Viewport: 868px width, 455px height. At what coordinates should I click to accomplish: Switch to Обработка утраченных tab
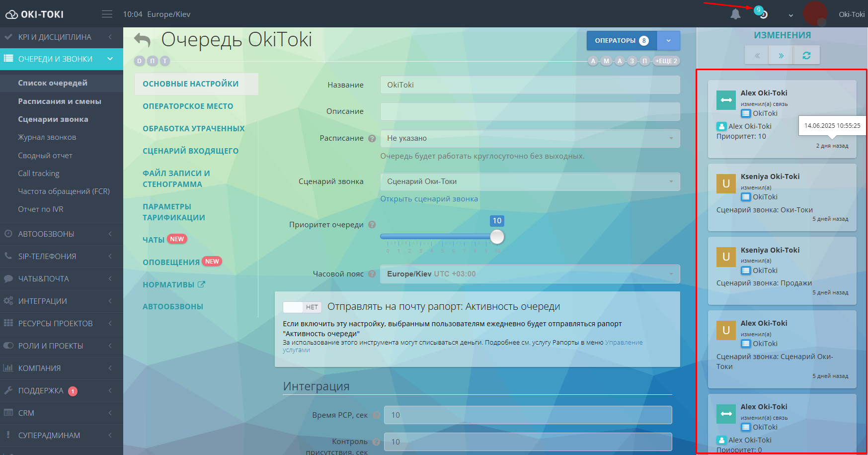tap(194, 129)
